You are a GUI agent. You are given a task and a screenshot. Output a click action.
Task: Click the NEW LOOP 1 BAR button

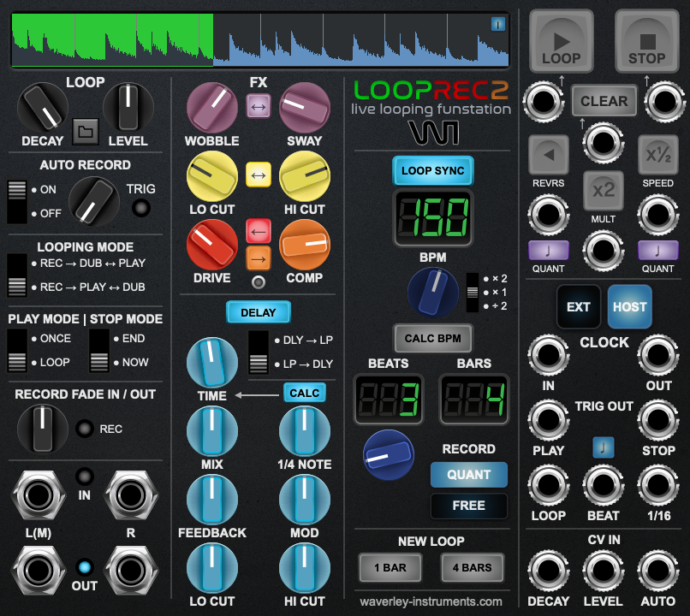390,567
